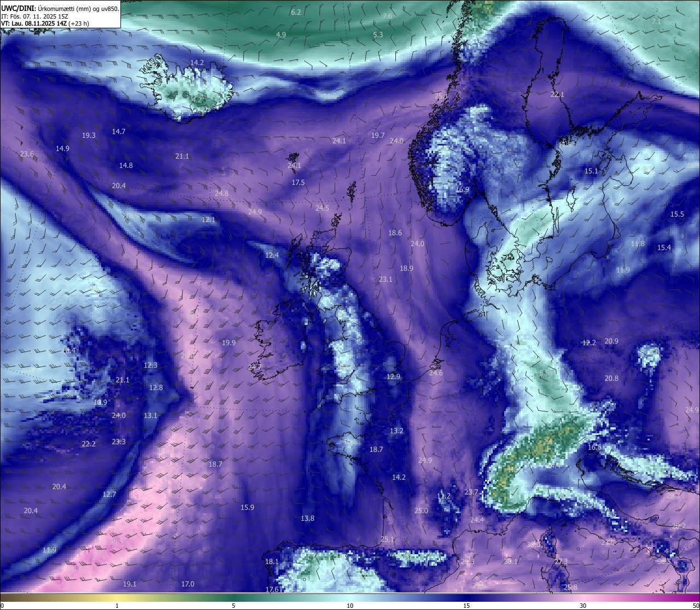The height and width of the screenshot is (610, 700).
Task: Click the '19.7' value label
Action: 378,135
